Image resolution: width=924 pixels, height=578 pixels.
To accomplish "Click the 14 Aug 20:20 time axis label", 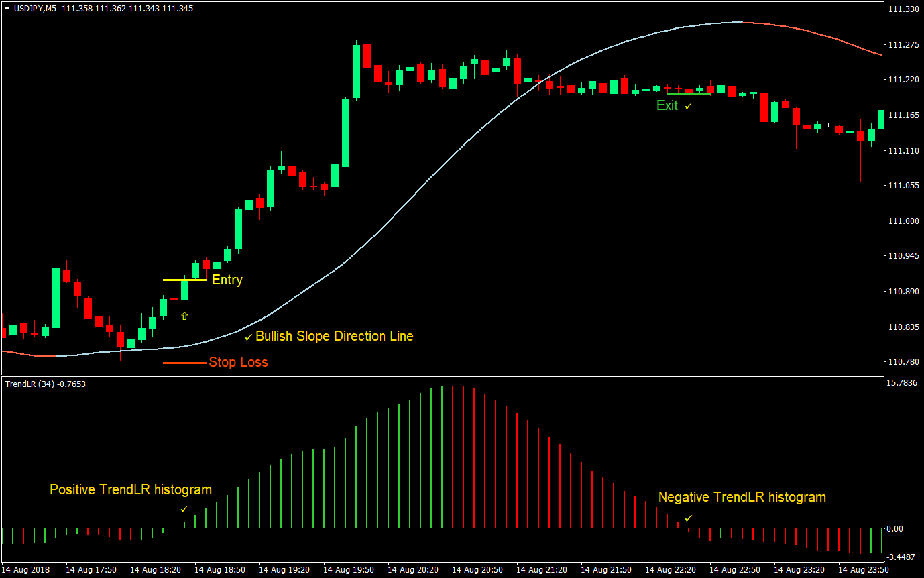I will pos(412,569).
